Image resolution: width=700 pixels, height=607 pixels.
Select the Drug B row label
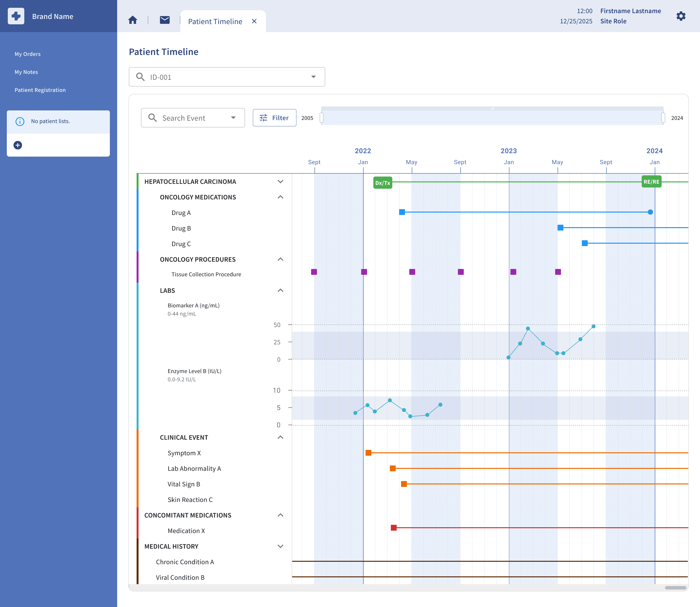tap(181, 228)
